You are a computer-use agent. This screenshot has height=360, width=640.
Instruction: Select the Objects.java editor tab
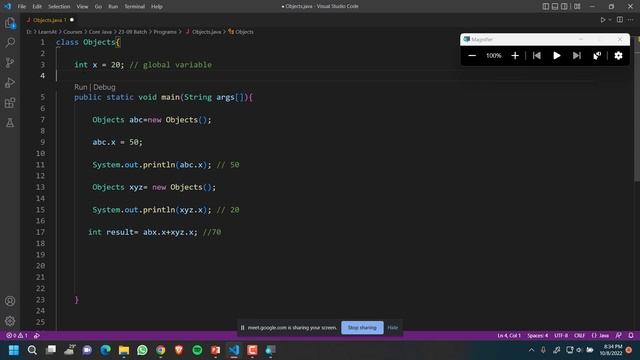pyautogui.click(x=49, y=20)
